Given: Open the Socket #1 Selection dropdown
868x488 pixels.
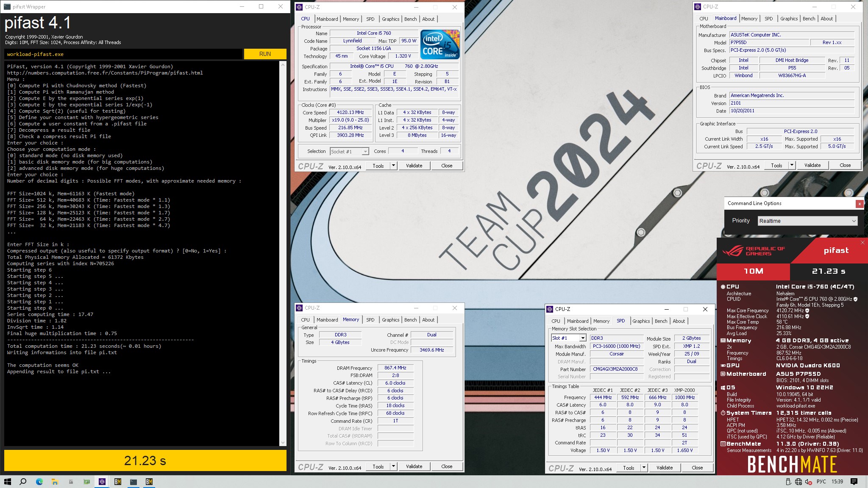Looking at the screenshot, I should [x=349, y=151].
